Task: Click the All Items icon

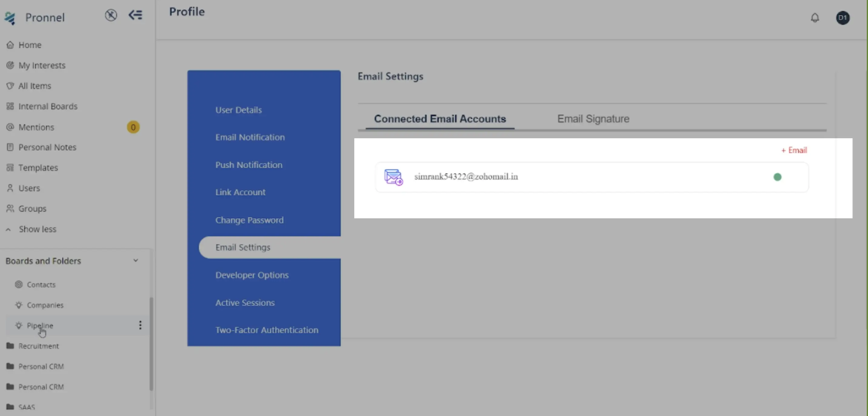Action: click(10, 86)
